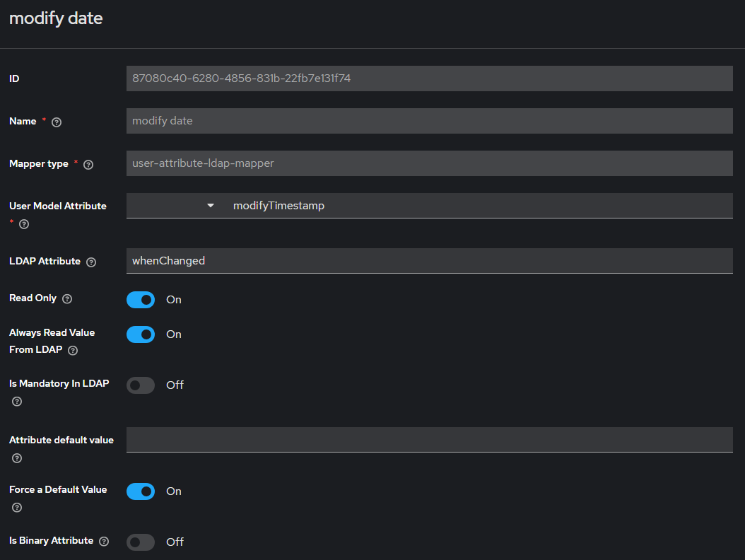Expand the User Model Attribute dropdown arrow
This screenshot has width=745, height=560.
pos(210,206)
